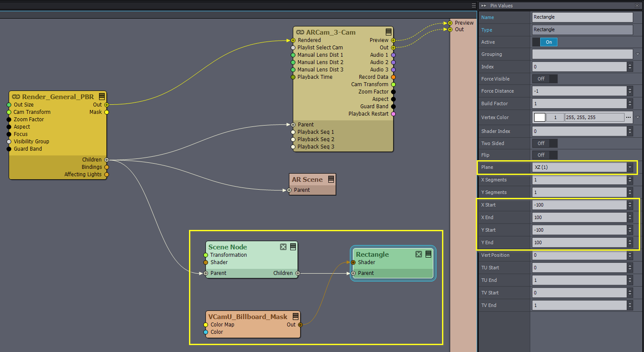
Task: Open the flow editor hamburger menu
Action: click(474, 6)
